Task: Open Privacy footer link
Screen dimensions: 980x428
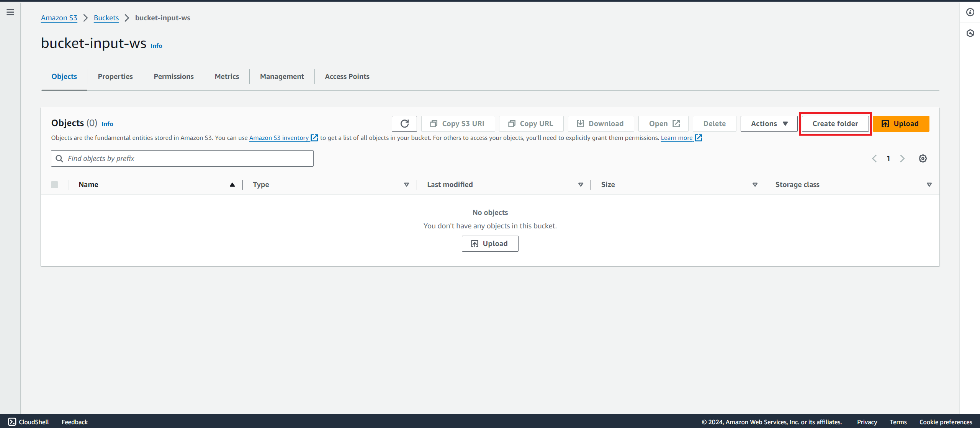Action: pos(867,422)
